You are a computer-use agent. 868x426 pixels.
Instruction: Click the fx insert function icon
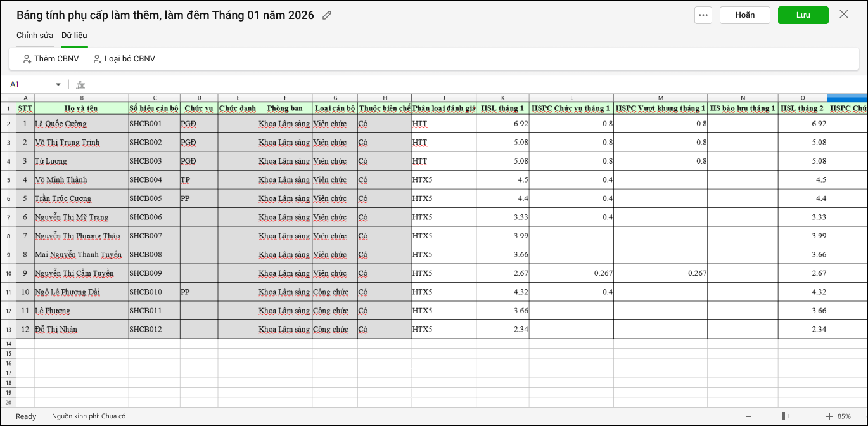coord(80,84)
